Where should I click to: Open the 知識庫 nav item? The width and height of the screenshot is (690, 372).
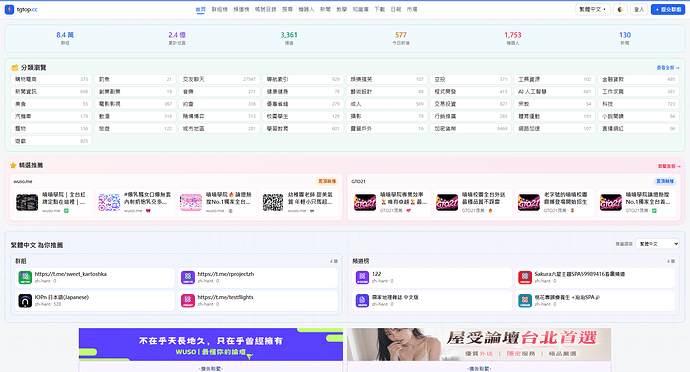point(360,9)
